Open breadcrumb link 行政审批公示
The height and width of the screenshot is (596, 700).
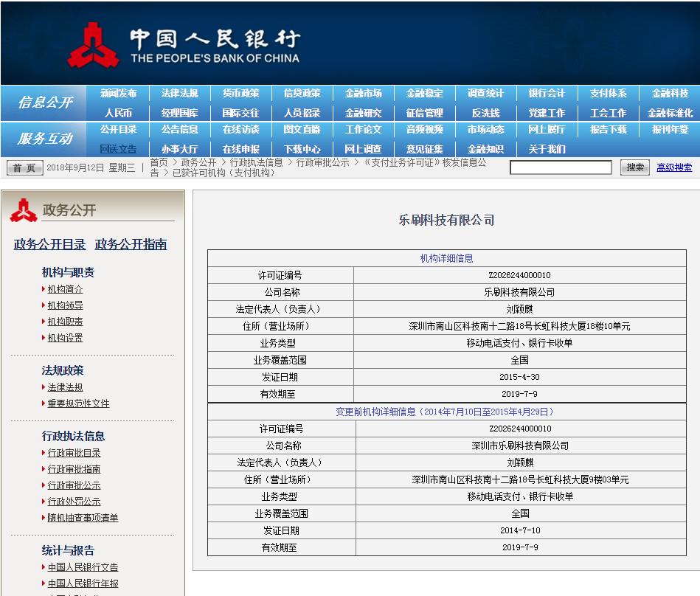pyautogui.click(x=323, y=162)
